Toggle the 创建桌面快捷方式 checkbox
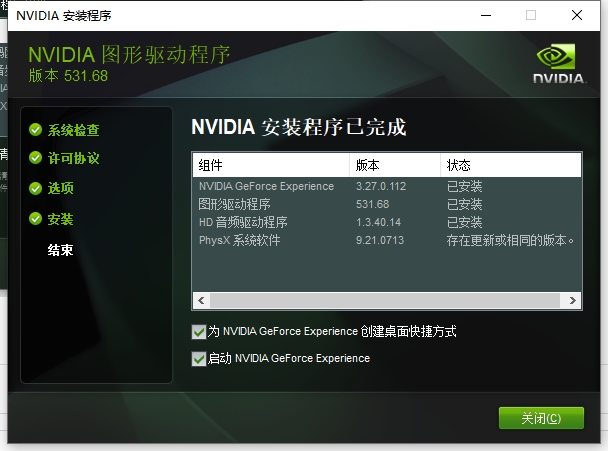The height and width of the screenshot is (451, 608). coord(198,331)
